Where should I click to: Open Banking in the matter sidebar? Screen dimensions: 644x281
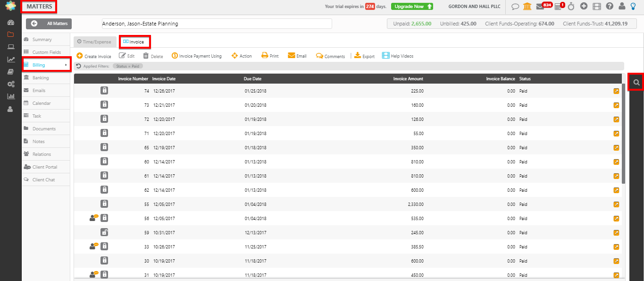coord(46,78)
